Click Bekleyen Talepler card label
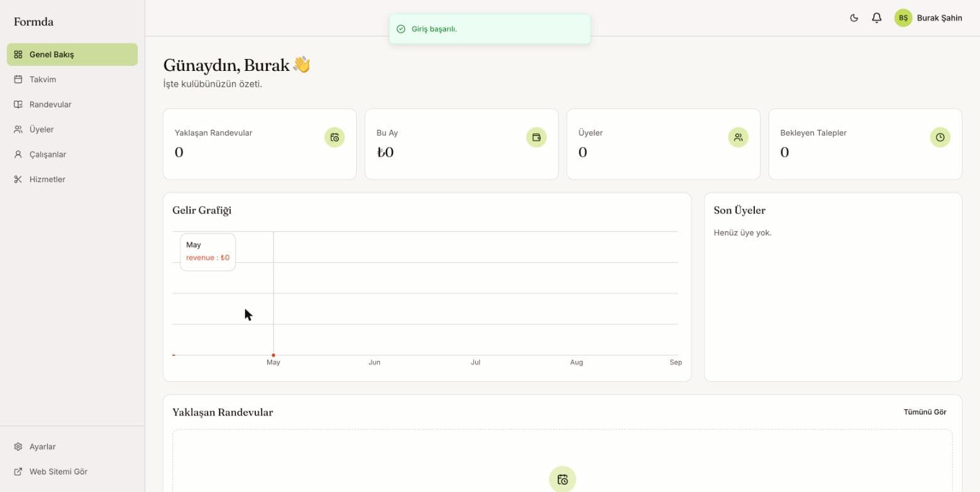980x492 pixels. (x=813, y=133)
